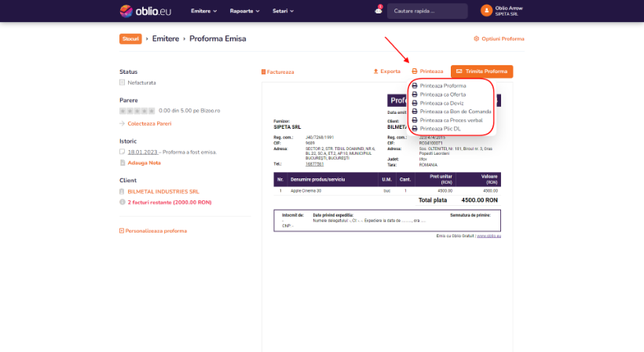Open the Setari dropdown menu

[x=282, y=11]
